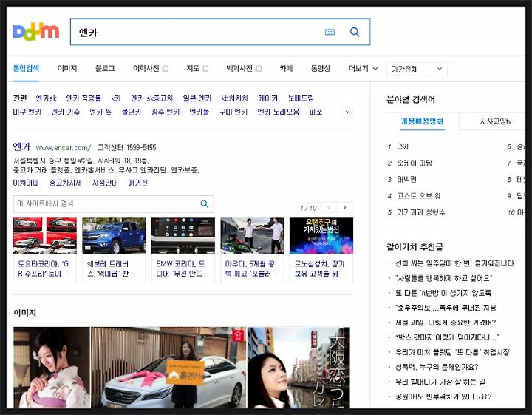The width and height of the screenshot is (532, 415).
Task: Click related search 엔카 뜻
Action: click(100, 112)
